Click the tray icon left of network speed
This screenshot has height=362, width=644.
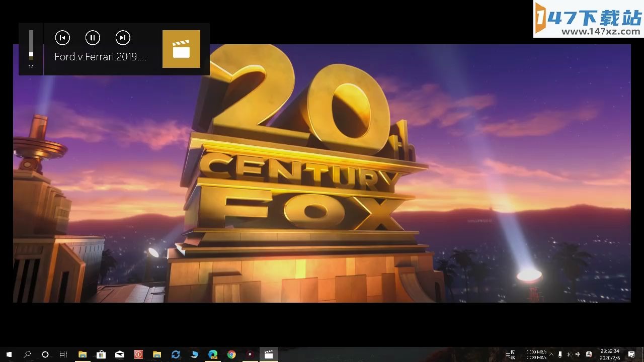click(512, 354)
